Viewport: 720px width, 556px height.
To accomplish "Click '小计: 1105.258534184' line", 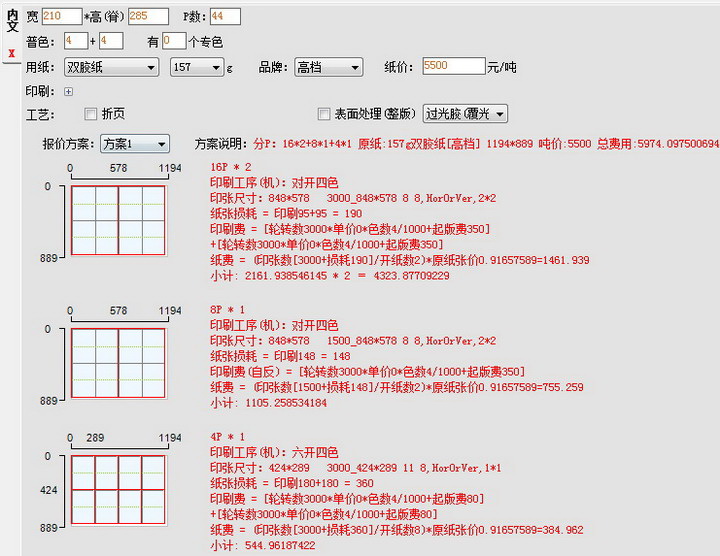I will click(x=269, y=403).
